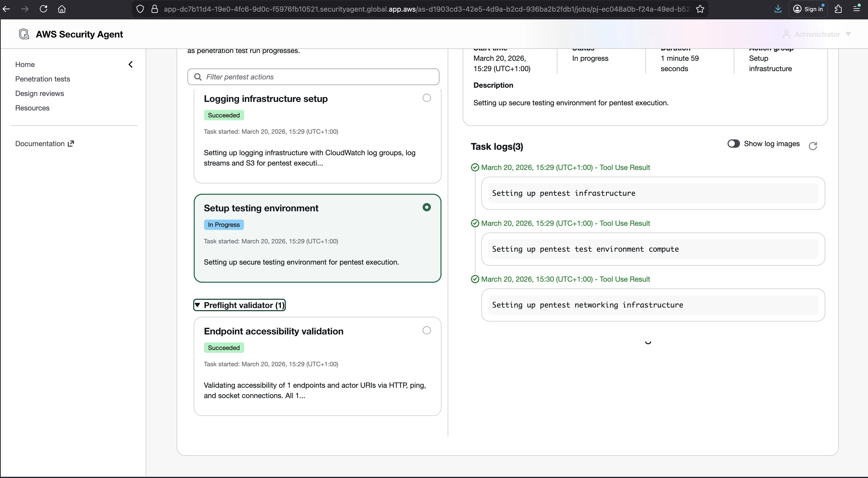Viewport: 868px width, 478px height.
Task: Click the 15:30 Tool Use Result timestamp
Action: pyautogui.click(x=565, y=279)
